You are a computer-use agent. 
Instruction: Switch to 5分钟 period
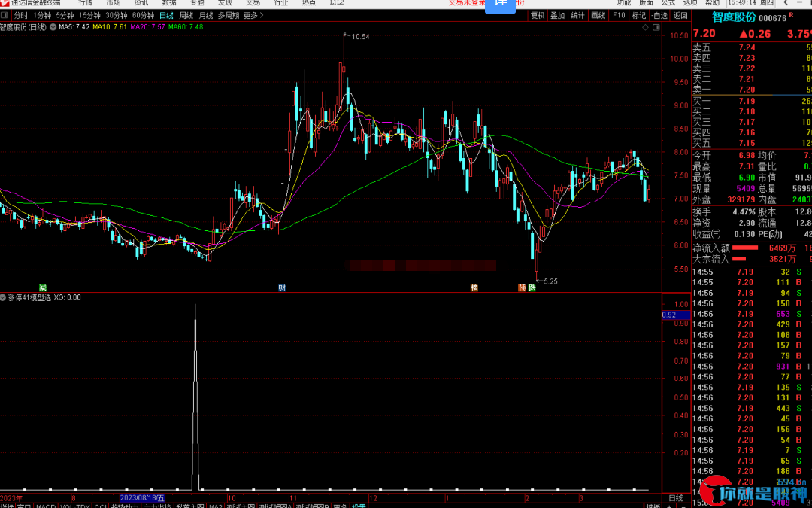point(65,16)
